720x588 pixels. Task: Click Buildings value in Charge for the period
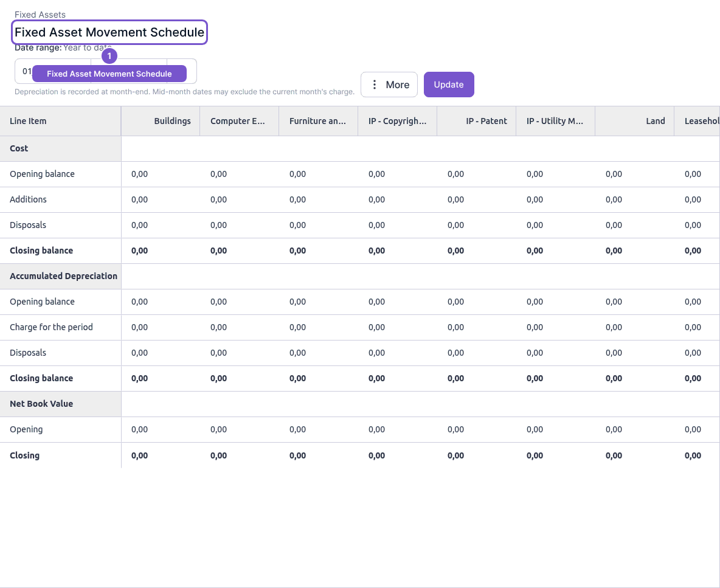[140, 327]
